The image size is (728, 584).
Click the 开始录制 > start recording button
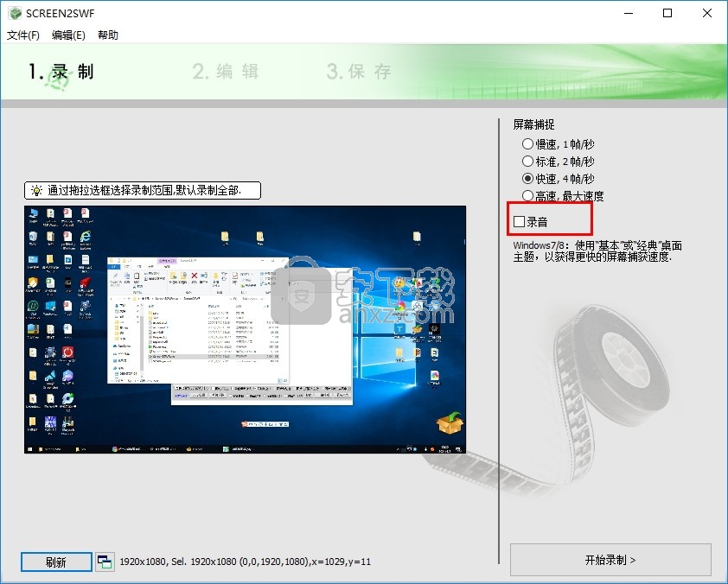point(610,560)
